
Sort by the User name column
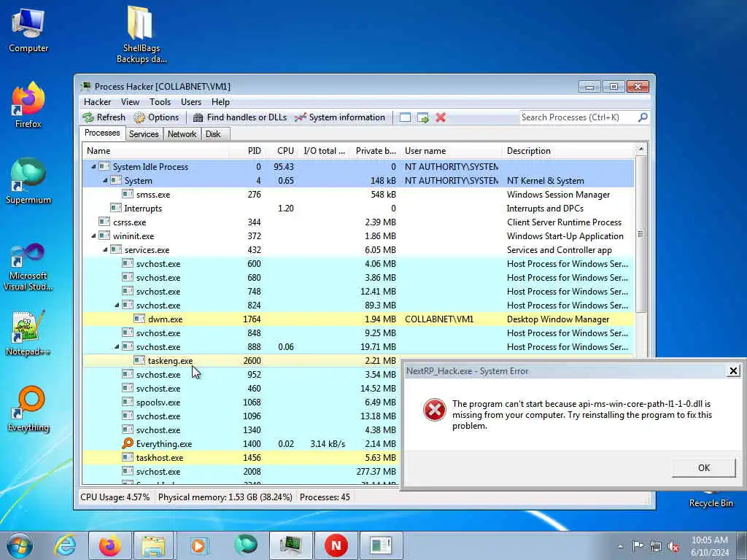coord(452,151)
